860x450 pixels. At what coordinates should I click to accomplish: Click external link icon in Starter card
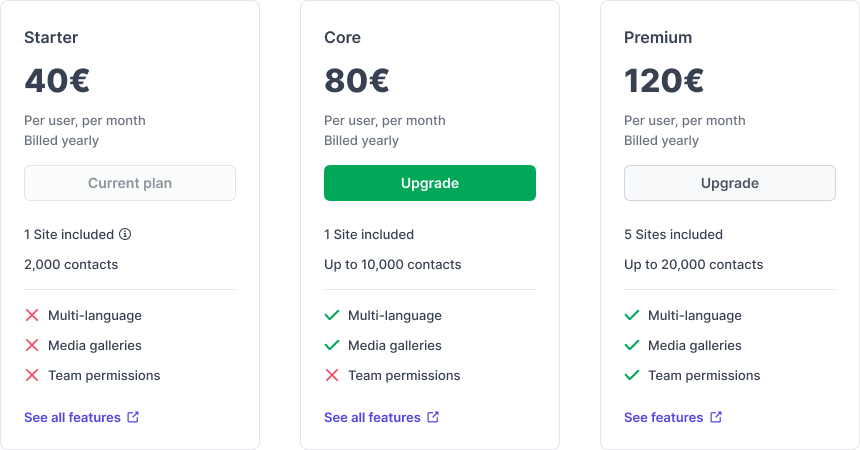(133, 417)
